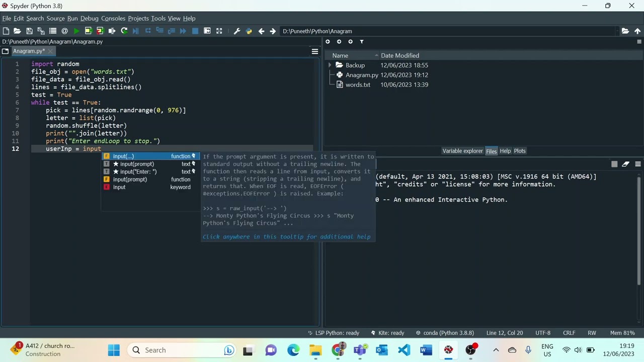Open the Files pane hamburger options menu
This screenshot has width=644, height=362.
[639, 42]
